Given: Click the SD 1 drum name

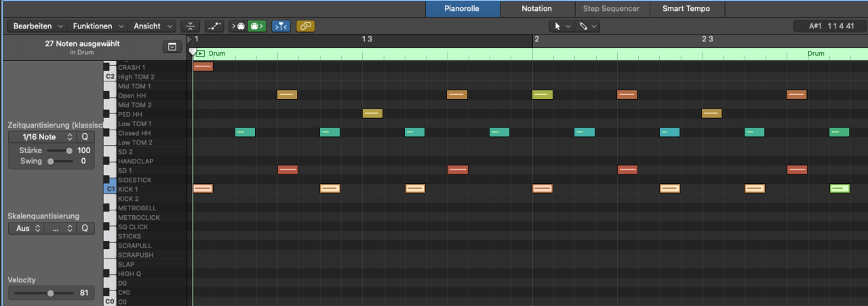Looking at the screenshot, I should [125, 170].
